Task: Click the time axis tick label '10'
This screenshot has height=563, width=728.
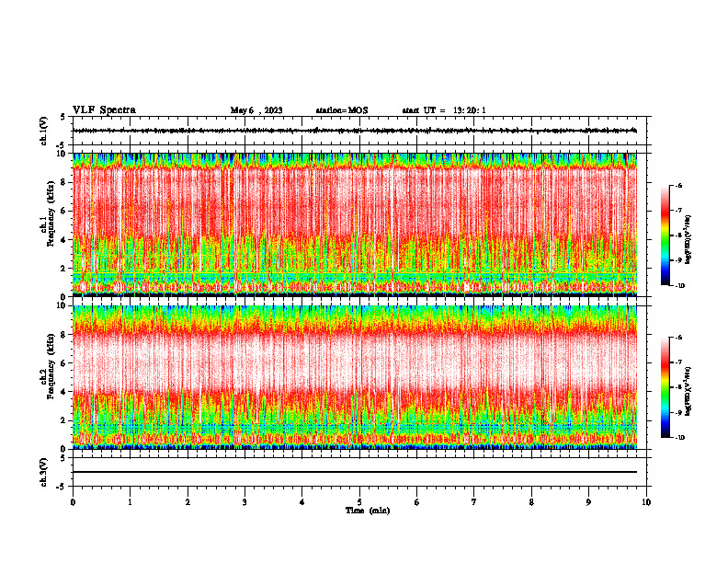Action: (646, 502)
